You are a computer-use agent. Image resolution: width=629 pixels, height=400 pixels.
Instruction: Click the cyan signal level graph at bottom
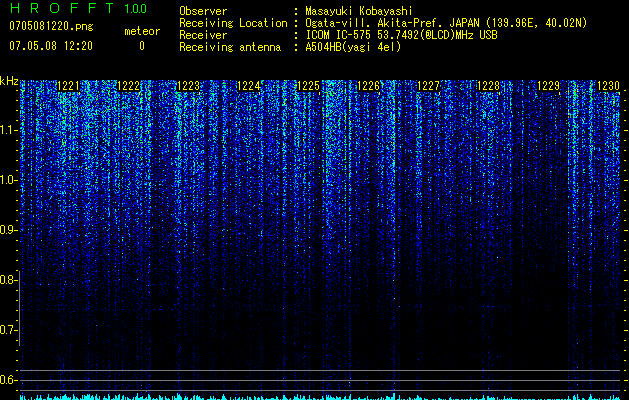point(321,397)
